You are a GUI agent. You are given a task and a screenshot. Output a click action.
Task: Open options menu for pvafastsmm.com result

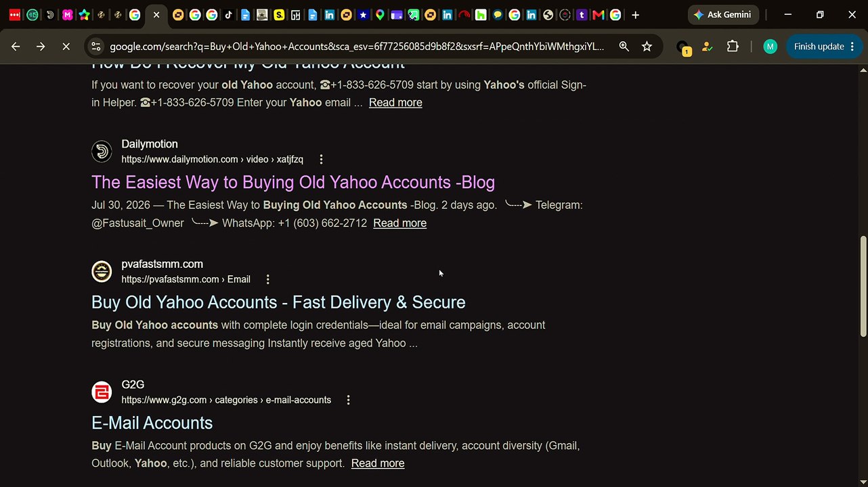268,279
